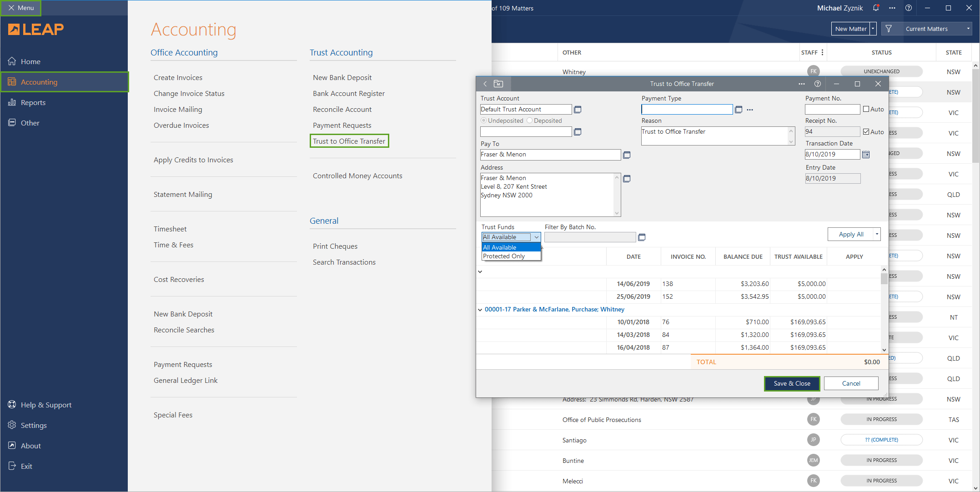Viewport: 980px width, 492px height.
Task: Click the Address box scrollbar
Action: (617, 195)
